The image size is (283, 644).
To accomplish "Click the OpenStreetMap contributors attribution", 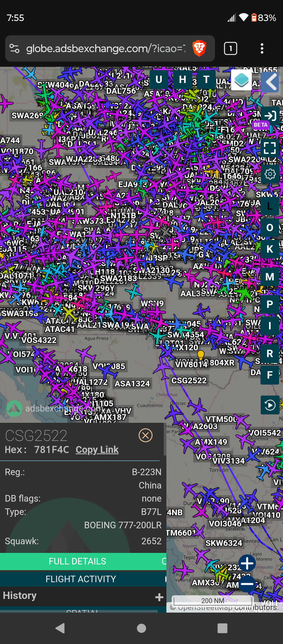I will click(225, 607).
